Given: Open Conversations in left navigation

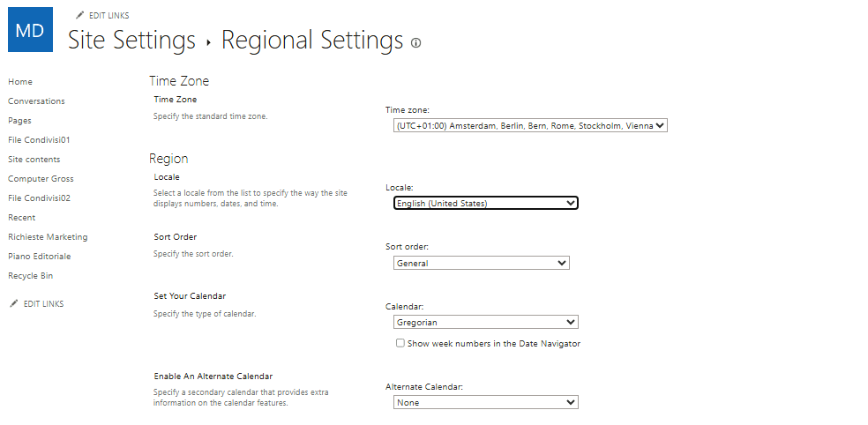Looking at the screenshot, I should coord(36,101).
